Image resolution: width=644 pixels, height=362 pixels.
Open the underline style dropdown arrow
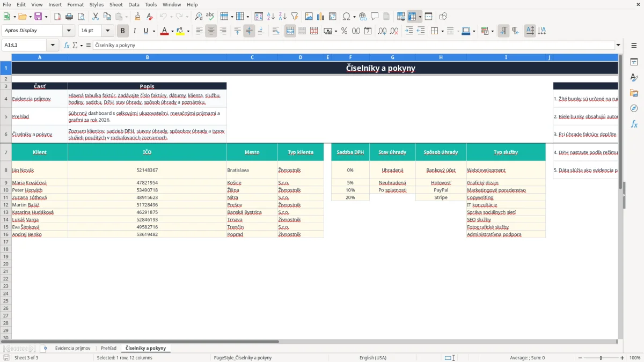point(153,31)
